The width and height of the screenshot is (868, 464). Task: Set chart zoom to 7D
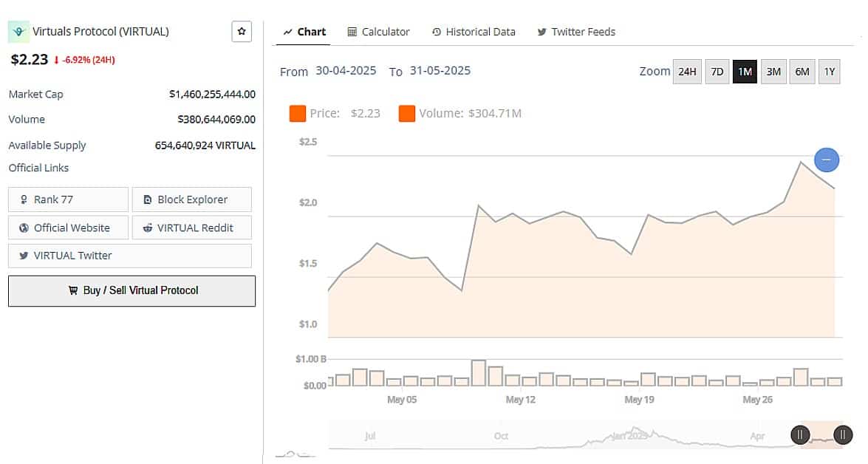[x=717, y=72]
